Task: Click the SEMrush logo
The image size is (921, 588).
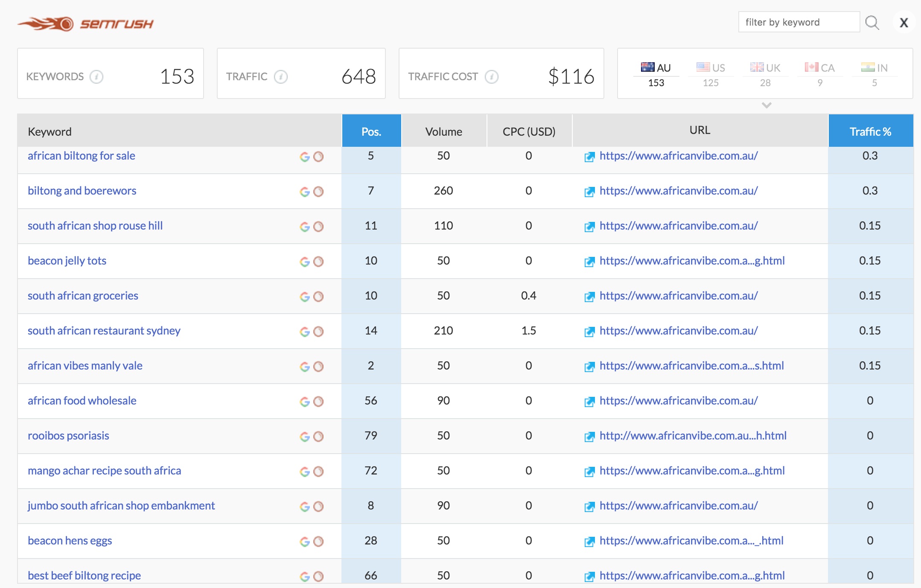Action: 85,24
